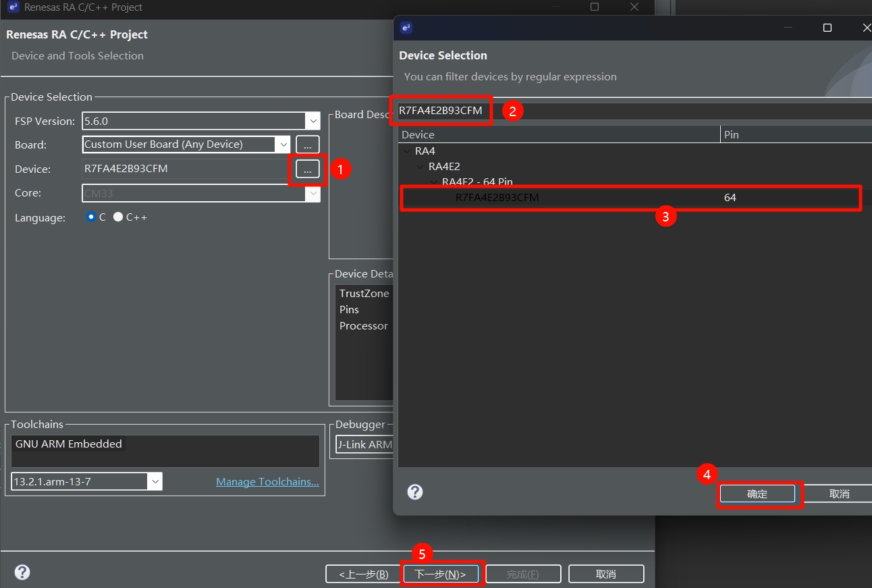The width and height of the screenshot is (872, 588).
Task: Open the toolchain version 13.2.1 dropdown
Action: click(x=155, y=481)
